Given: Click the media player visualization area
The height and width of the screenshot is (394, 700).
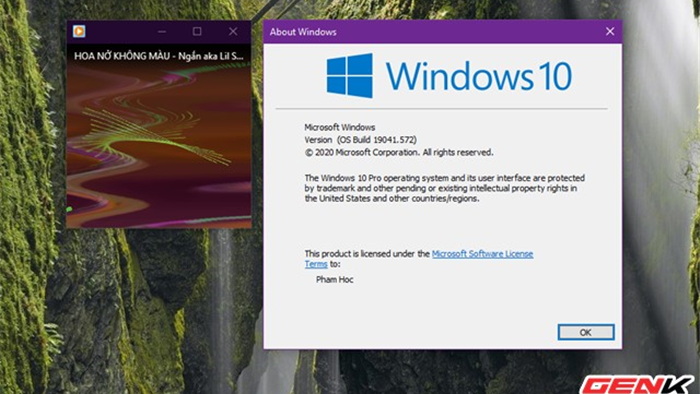Looking at the screenshot, I should 159,145.
